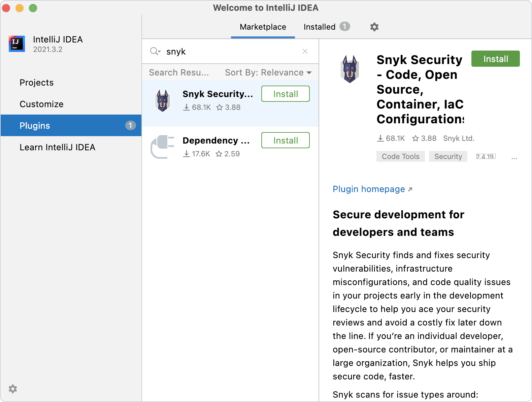Click the Search Results header label
The width and height of the screenshot is (532, 402).
click(x=179, y=72)
